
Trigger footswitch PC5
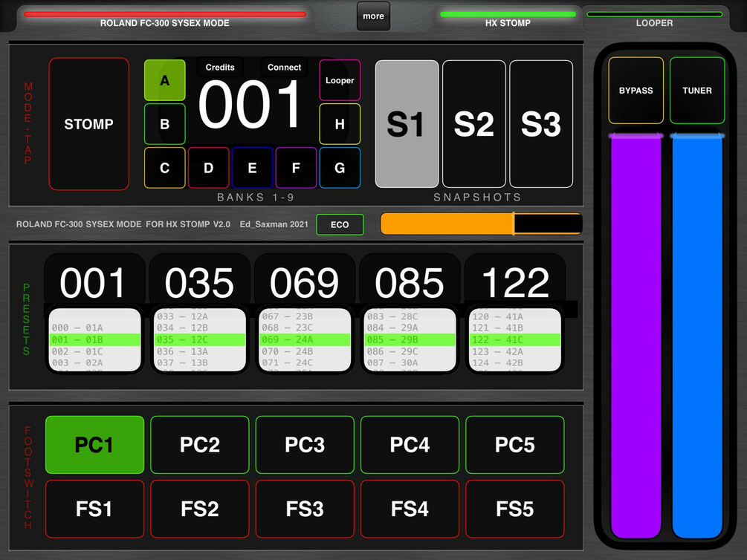click(x=515, y=445)
